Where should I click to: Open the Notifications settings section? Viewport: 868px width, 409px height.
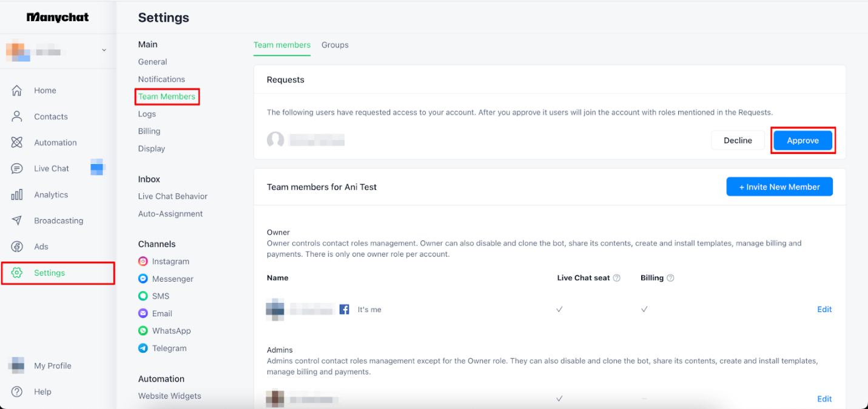(x=161, y=79)
